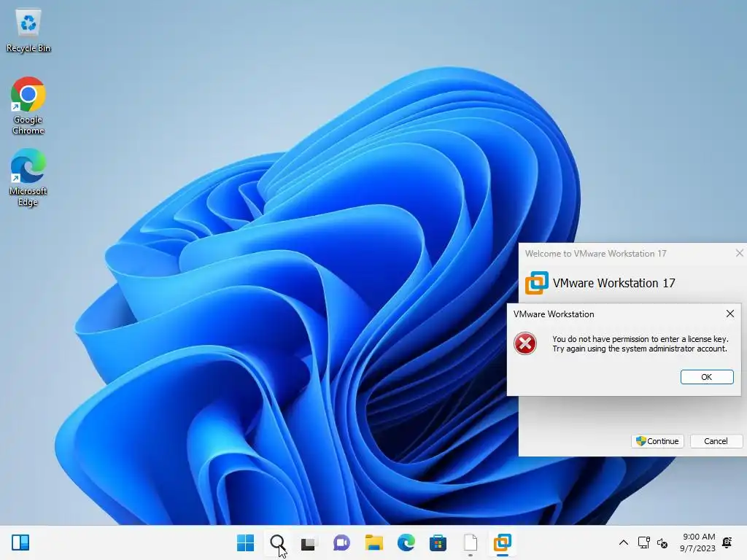Viewport: 747px width, 560px height.
Task: Close the VMware Workstation error dialog
Action: click(729, 314)
